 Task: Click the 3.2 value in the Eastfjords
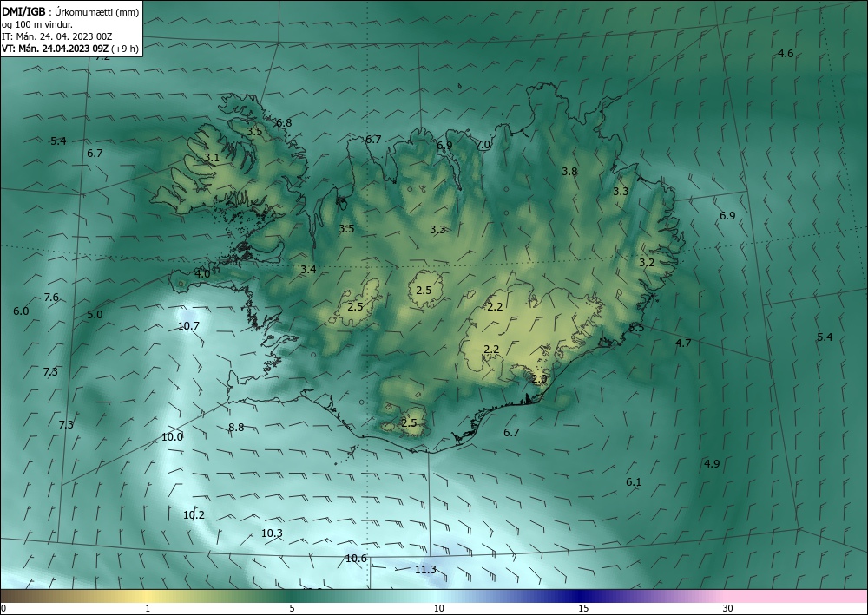(647, 262)
